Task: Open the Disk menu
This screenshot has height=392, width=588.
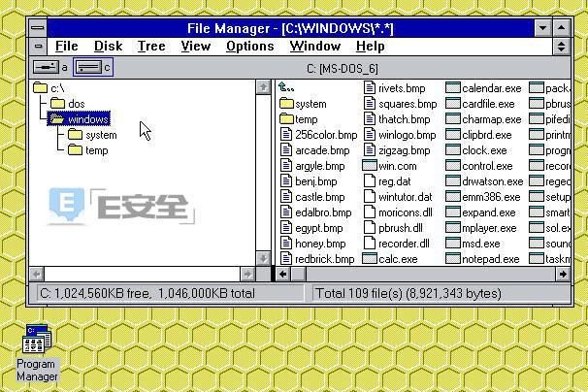Action: pyautogui.click(x=108, y=47)
